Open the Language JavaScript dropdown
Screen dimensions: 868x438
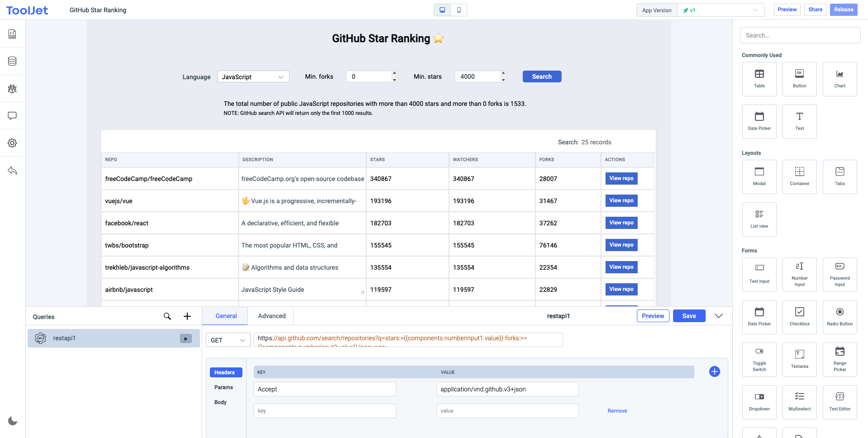coord(253,77)
